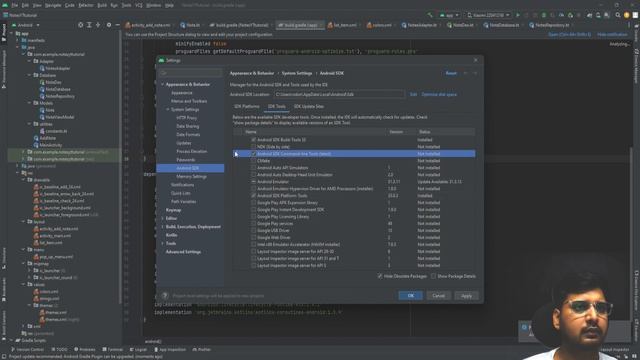This screenshot has width=640, height=360.
Task: Collapse the drawable folder in project tree
Action: (x=24, y=180)
